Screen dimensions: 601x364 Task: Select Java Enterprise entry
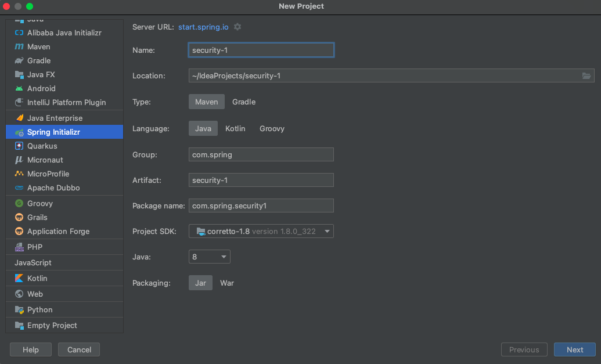(64, 118)
